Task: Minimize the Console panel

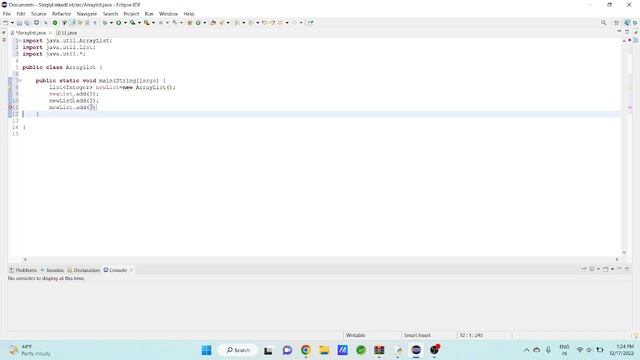Action: (619, 269)
